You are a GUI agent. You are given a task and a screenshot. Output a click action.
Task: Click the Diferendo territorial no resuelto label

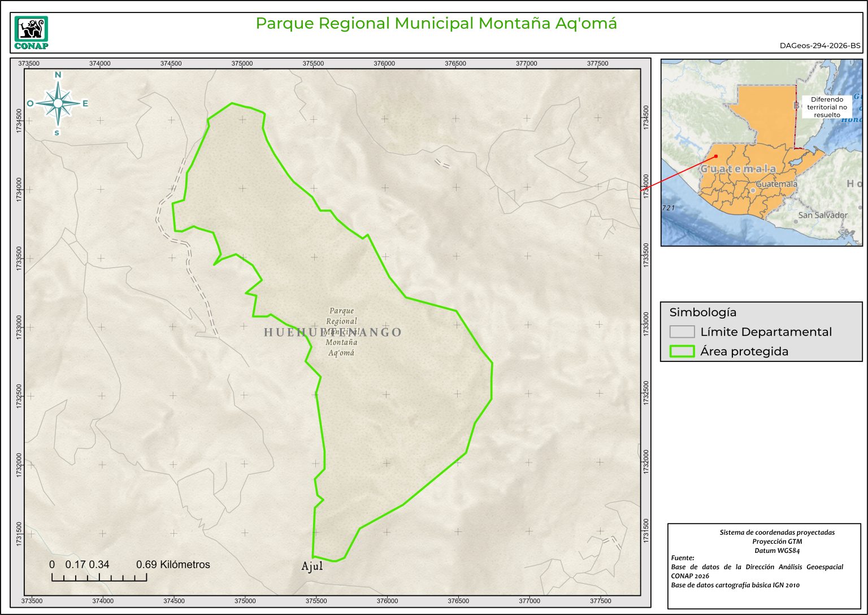827,107
